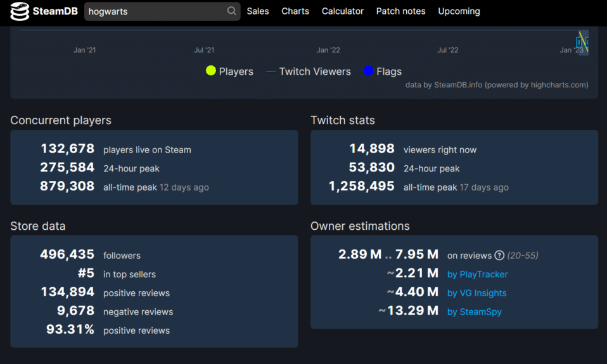The image size is (607, 364).
Task: Click the SteamDB site name
Action: (x=55, y=11)
